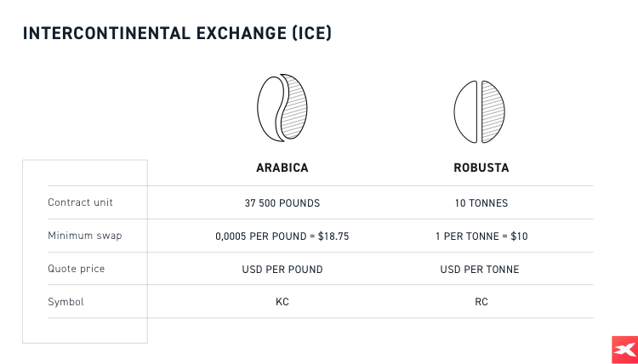Click the 0,0005 PER POUND = $18.75 cell
Viewport: 638px width, 364px height.
click(x=282, y=236)
